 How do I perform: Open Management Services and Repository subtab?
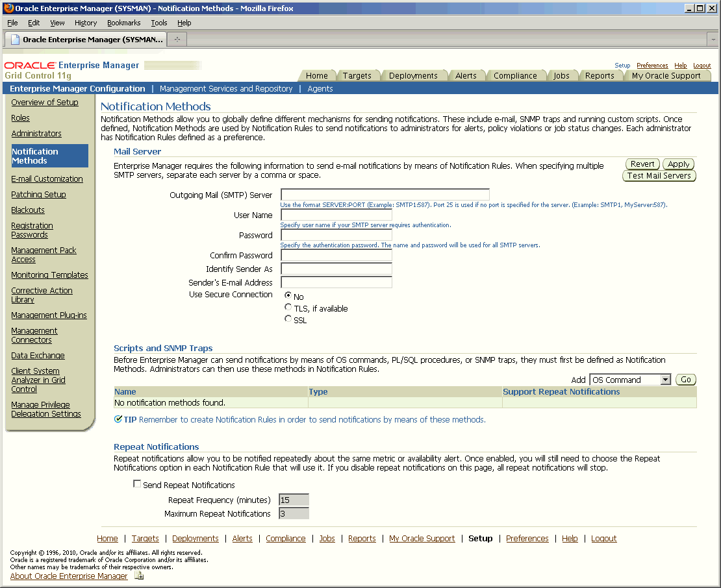tap(226, 89)
